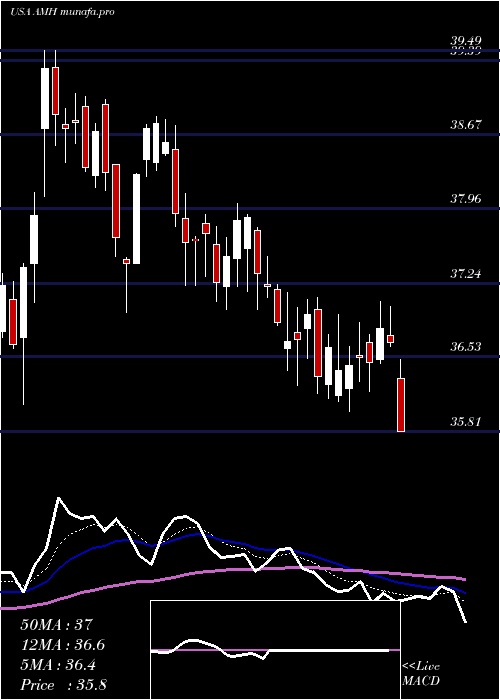Click the last red candle touching 35.81
500x700 pixels.
401,404
